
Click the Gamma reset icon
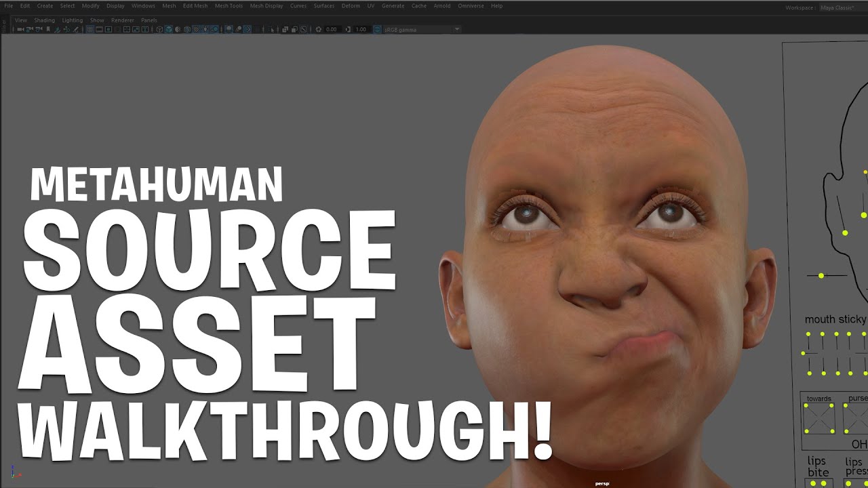(348, 29)
